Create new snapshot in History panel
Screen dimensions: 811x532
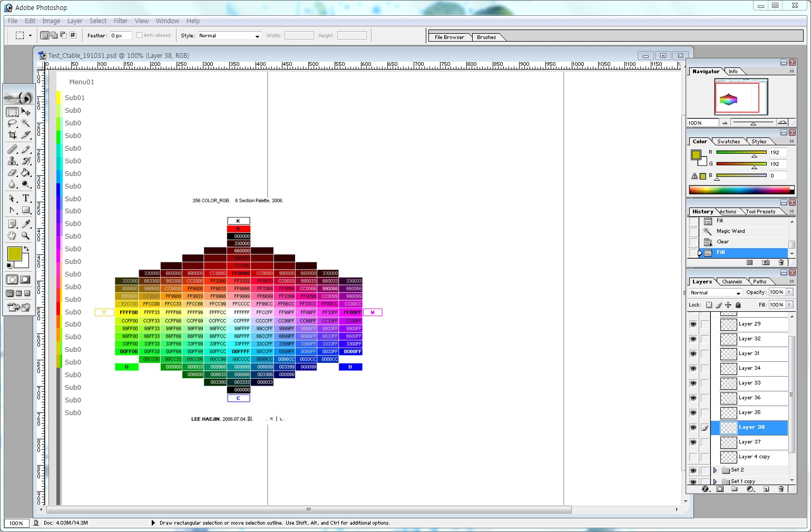pyautogui.click(x=766, y=262)
